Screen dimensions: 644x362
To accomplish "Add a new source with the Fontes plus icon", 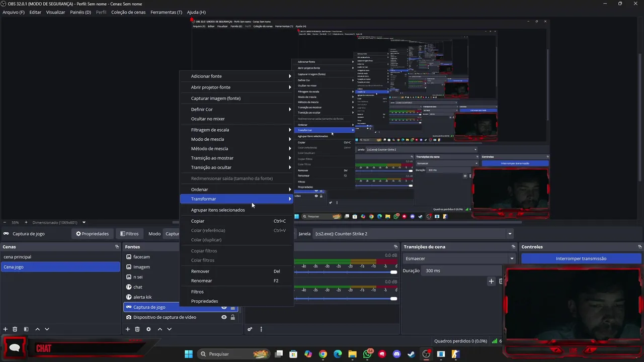I will (128, 329).
